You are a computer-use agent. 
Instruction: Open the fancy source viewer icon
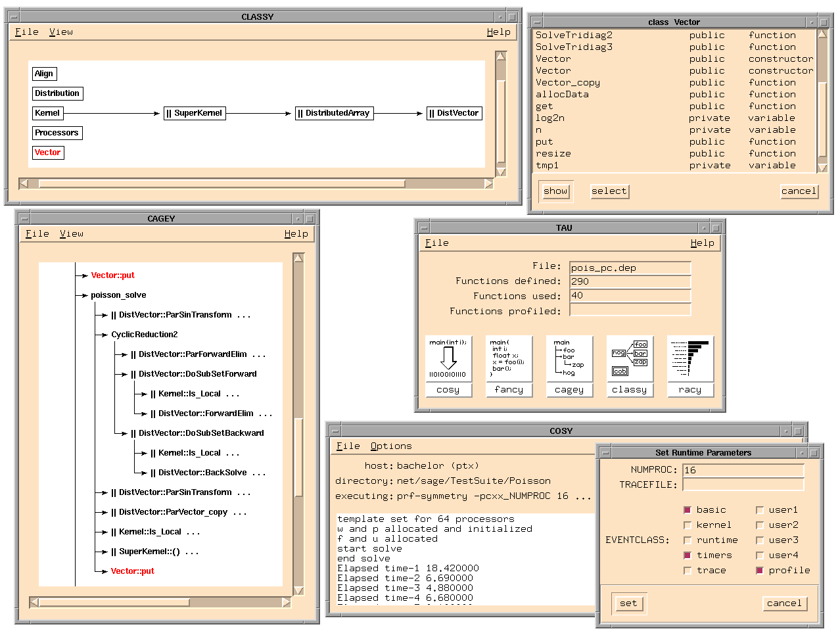coord(509,366)
